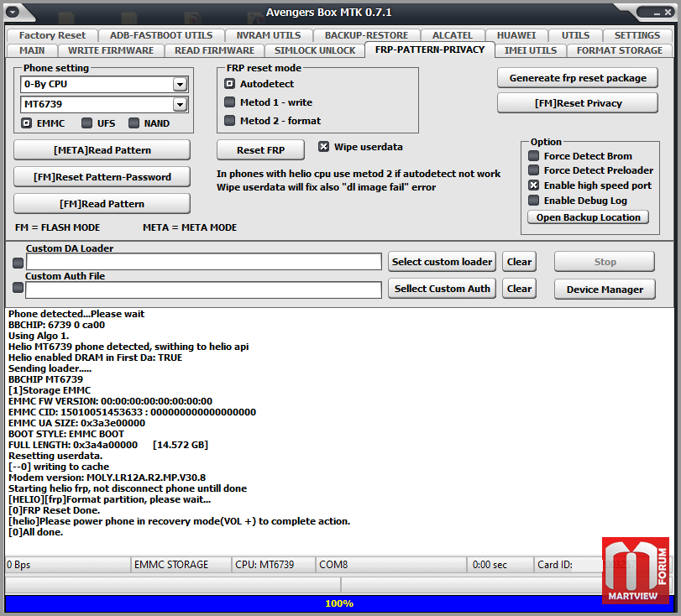Click the [META]Read Pattern button

pyautogui.click(x=102, y=150)
